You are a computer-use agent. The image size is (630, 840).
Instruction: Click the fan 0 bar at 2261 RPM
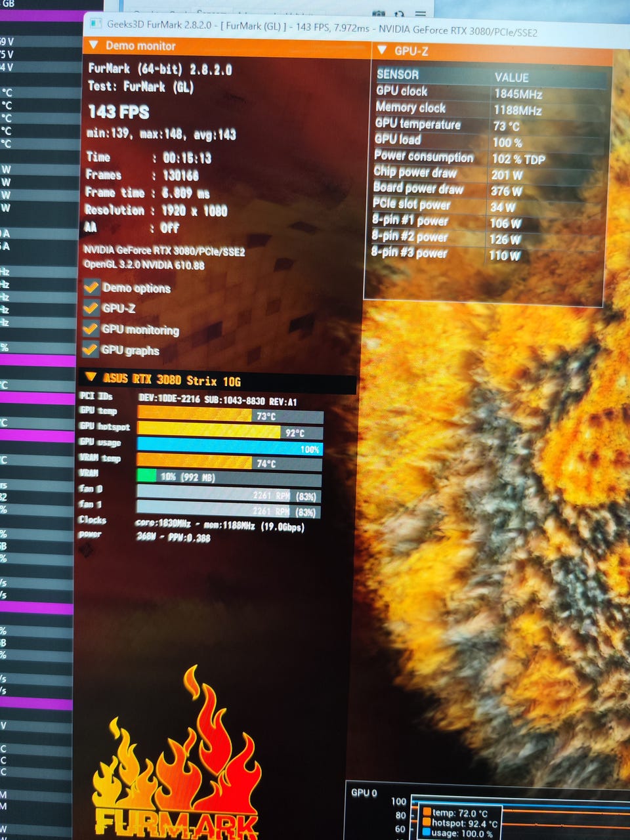(228, 495)
